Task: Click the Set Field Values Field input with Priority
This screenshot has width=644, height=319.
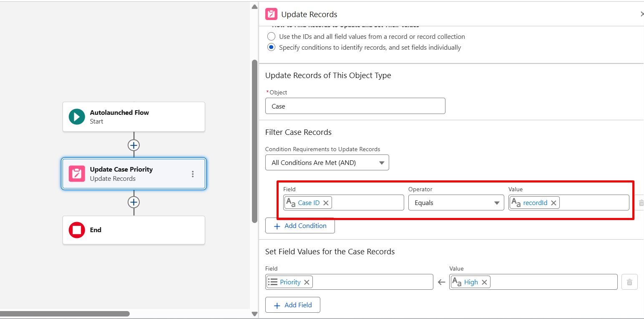Action: coord(349,282)
